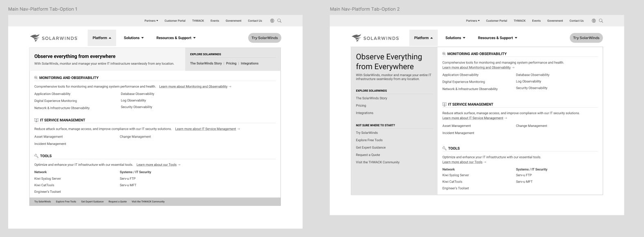Image resolution: width=644 pixels, height=237 pixels.
Task: Open Security Observability in Option 1
Action: click(136, 107)
